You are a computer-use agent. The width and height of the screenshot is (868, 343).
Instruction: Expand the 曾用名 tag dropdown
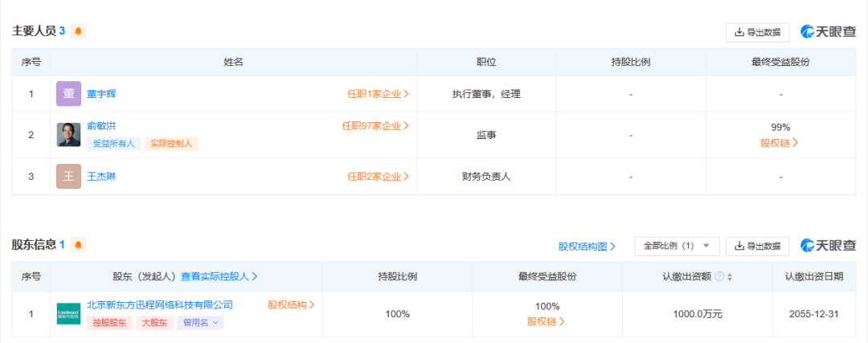click(200, 323)
